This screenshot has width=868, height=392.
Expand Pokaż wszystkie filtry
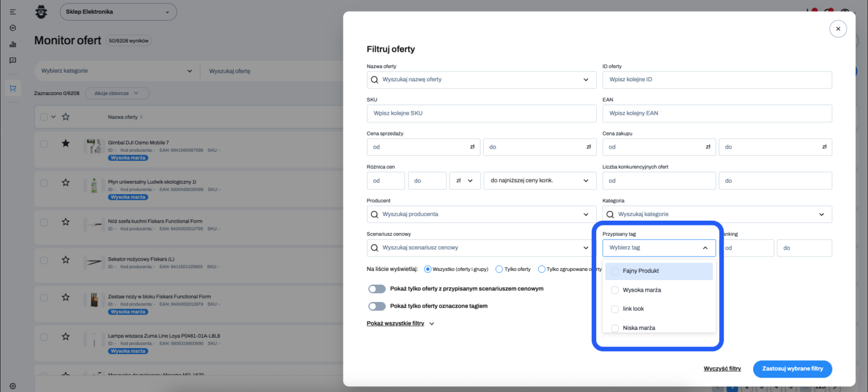click(x=400, y=323)
